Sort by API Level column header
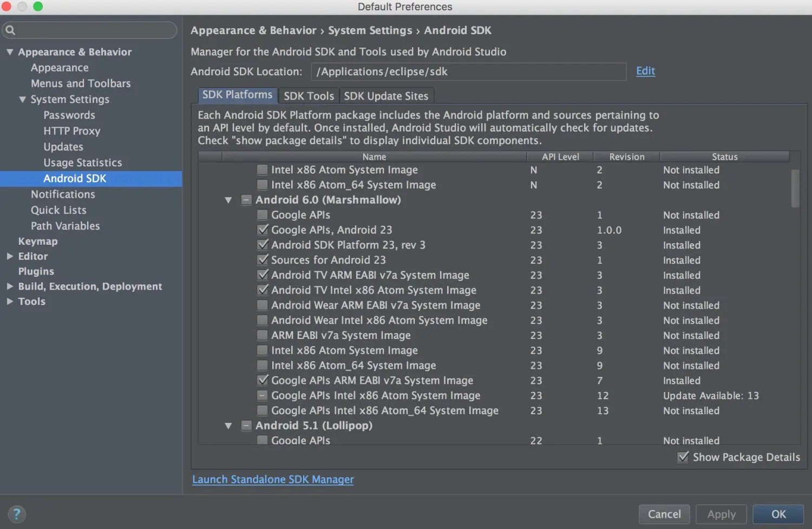This screenshot has height=529, width=812. point(560,156)
